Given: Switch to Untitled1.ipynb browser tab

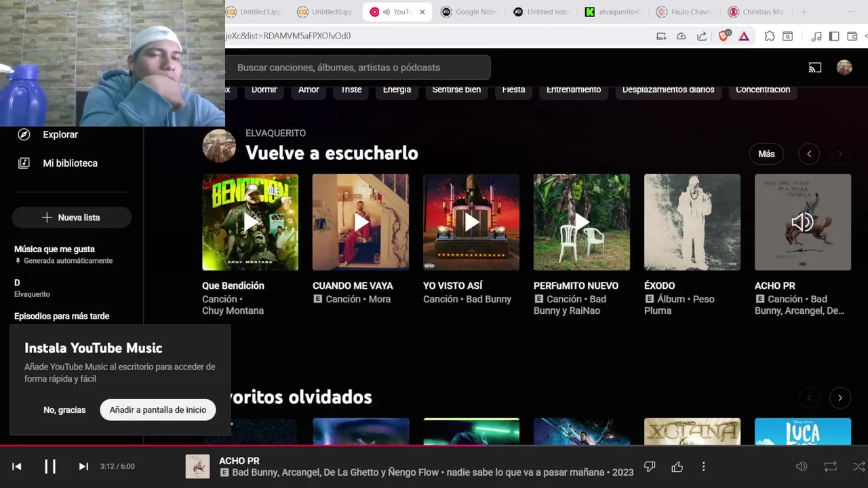Looking at the screenshot, I should tap(254, 12).
